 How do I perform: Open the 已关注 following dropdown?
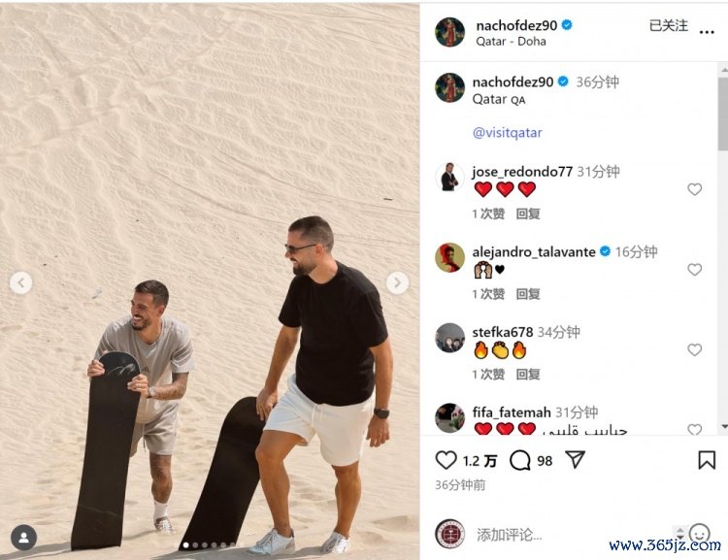pyautogui.click(x=669, y=25)
